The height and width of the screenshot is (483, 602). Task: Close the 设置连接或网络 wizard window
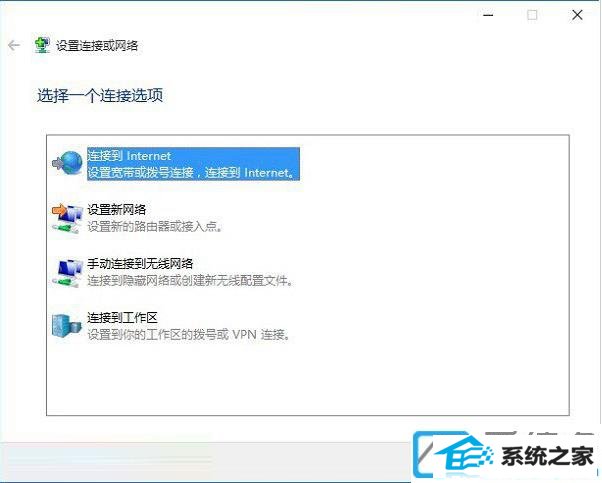coord(577,15)
